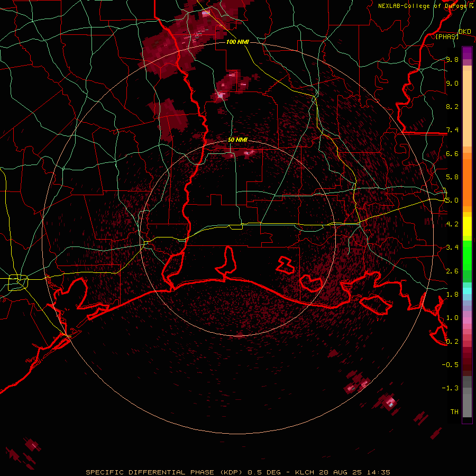Pick the bright green color bar segment

point(467,255)
